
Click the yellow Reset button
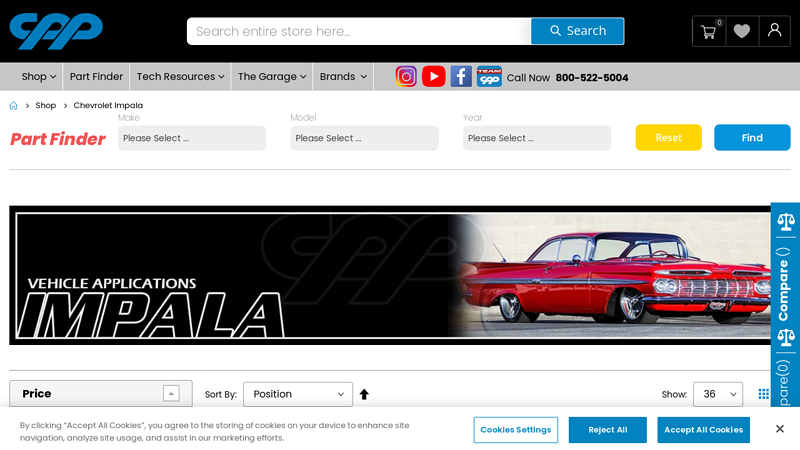tap(668, 138)
